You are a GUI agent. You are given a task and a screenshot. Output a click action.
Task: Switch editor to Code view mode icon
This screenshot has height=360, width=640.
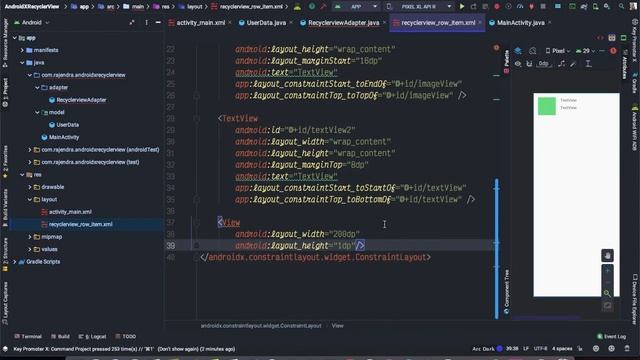click(x=600, y=38)
